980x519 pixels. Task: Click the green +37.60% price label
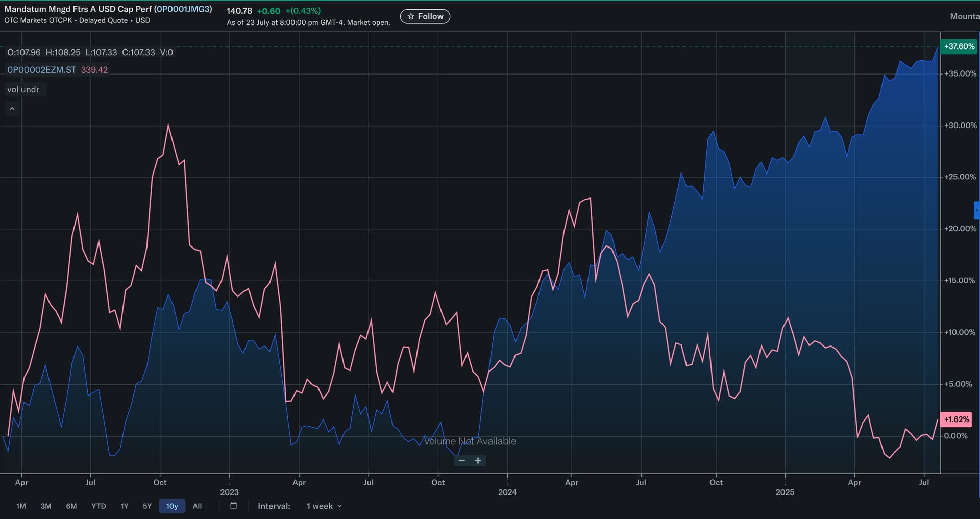959,46
